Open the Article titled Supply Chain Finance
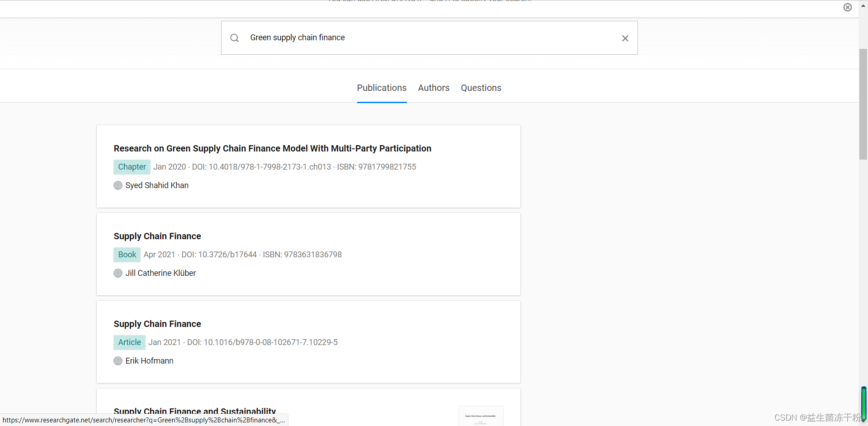Screen dimensions: 868x426 click(x=157, y=324)
